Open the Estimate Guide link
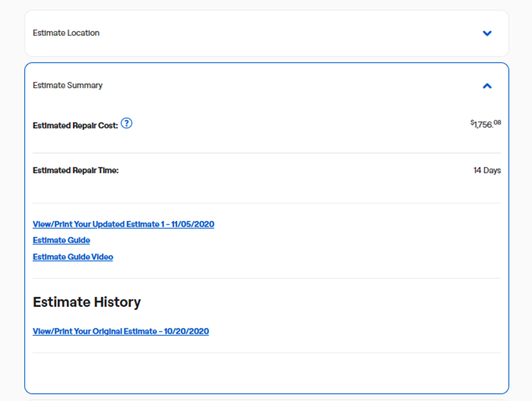The height and width of the screenshot is (401, 532). (x=61, y=240)
